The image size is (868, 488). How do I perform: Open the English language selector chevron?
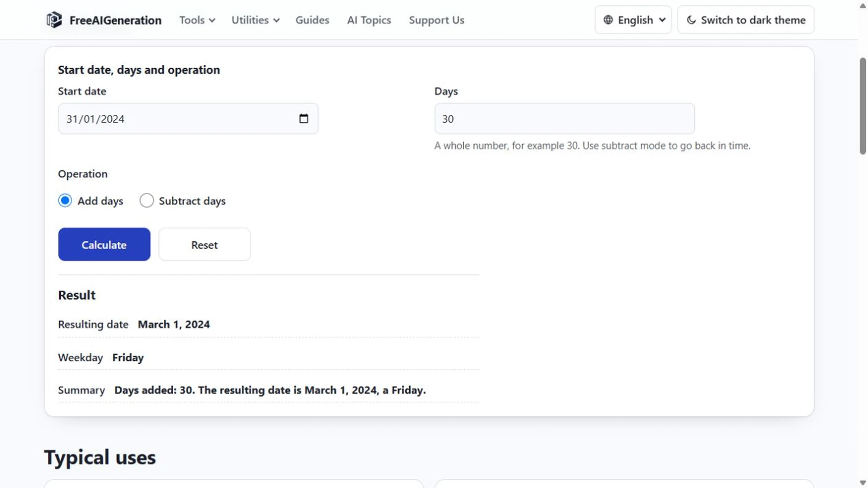tap(662, 20)
